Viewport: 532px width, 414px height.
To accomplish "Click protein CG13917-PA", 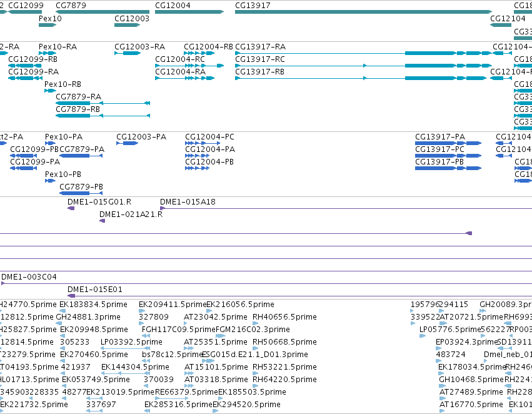I will tap(448, 143).
